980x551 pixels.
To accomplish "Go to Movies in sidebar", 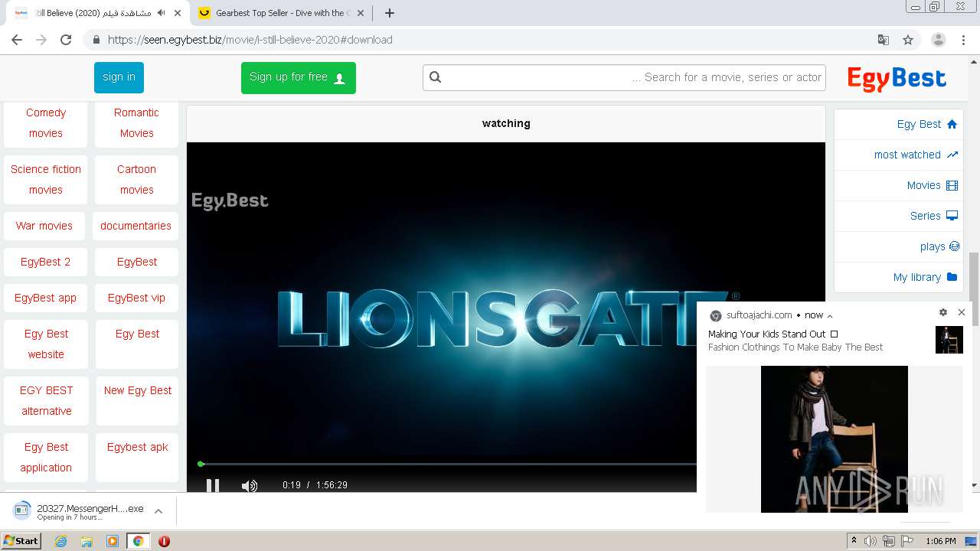I will (x=923, y=185).
